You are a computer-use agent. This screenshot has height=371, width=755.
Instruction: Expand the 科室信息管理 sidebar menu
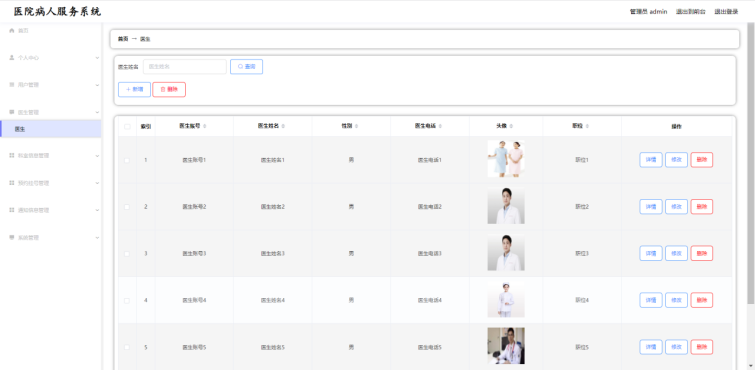(x=51, y=156)
